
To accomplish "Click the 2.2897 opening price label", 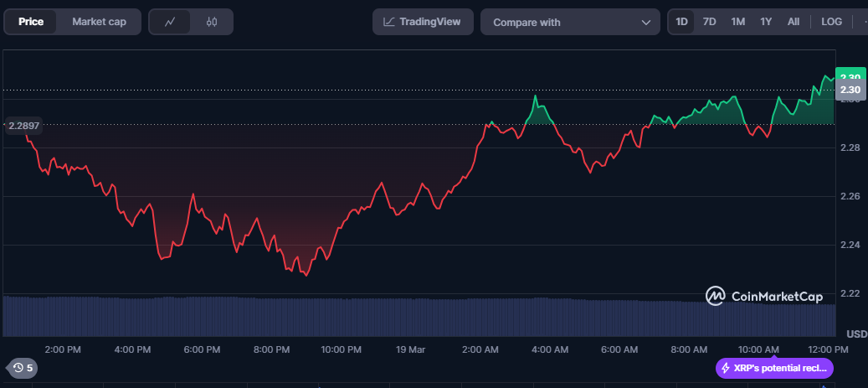I will tap(23, 126).
